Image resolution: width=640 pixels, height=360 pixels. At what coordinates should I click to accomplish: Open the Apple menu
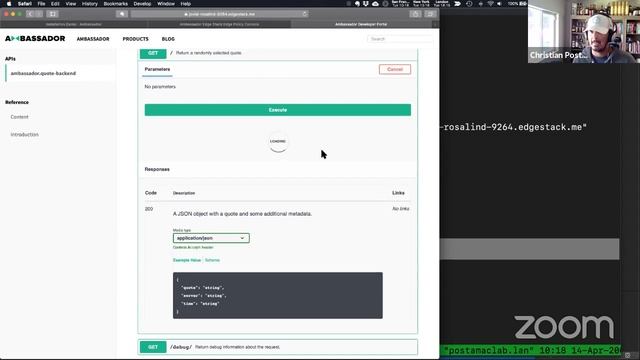coord(9,4)
